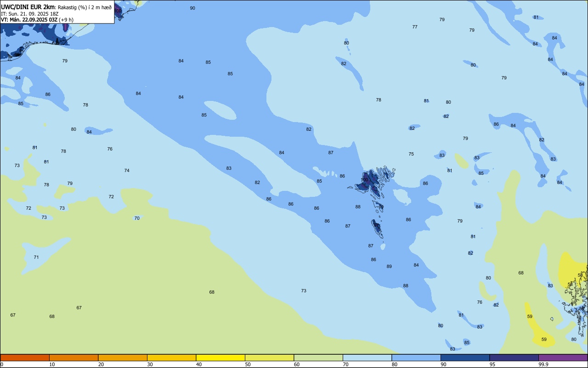588x368 pixels.
Task: Click the '75' humidity value on the map
Action: coord(411,154)
